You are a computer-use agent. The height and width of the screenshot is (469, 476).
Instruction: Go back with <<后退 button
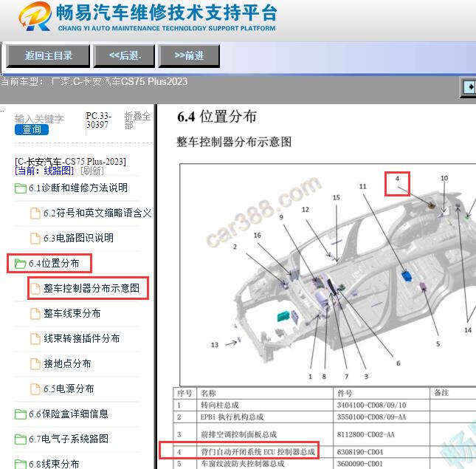[x=124, y=55]
